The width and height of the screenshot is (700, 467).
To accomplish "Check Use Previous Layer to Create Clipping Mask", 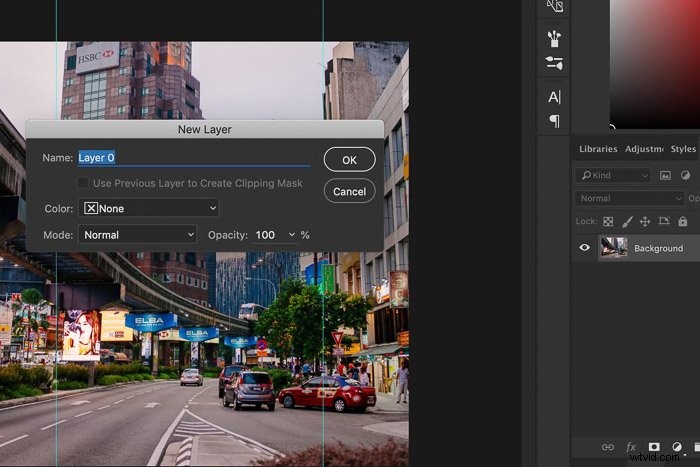I will pyautogui.click(x=83, y=183).
